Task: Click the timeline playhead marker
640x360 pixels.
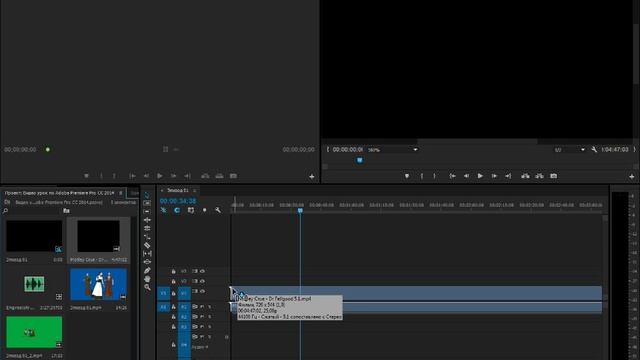Action: (300, 211)
